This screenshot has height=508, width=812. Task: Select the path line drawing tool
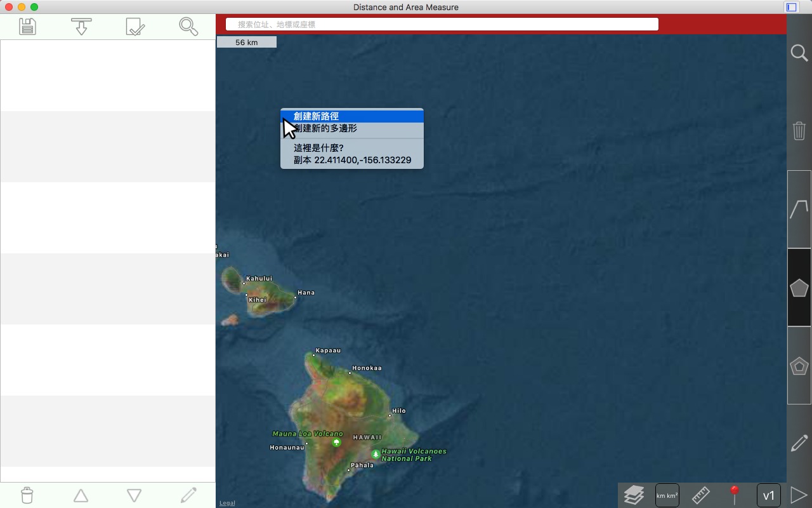[799, 209]
